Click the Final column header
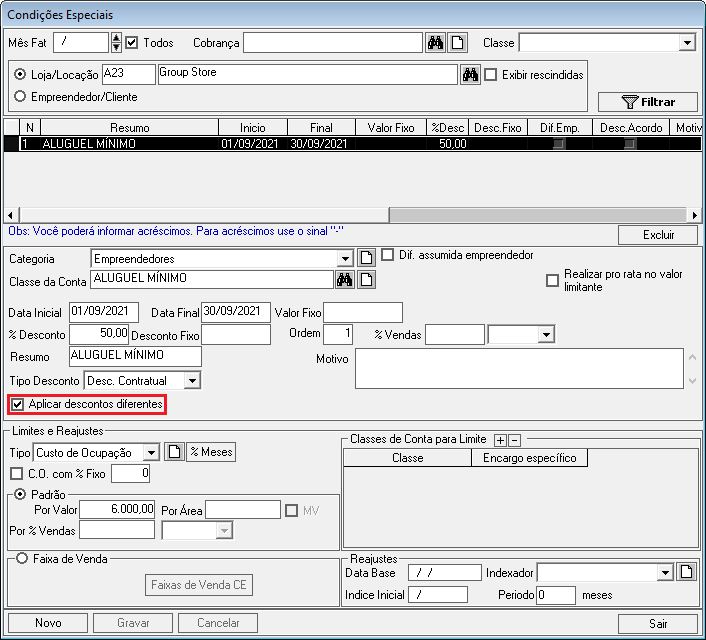The height and width of the screenshot is (640, 706). tap(321, 128)
